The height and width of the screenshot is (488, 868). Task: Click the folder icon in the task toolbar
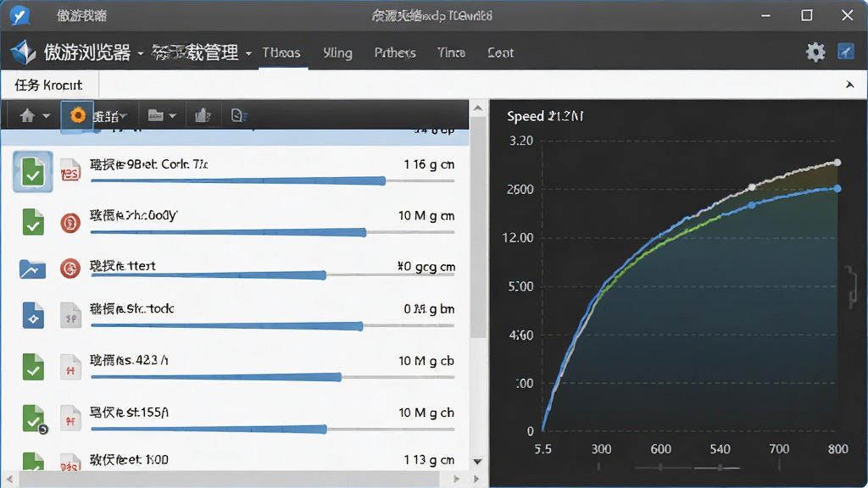point(156,115)
